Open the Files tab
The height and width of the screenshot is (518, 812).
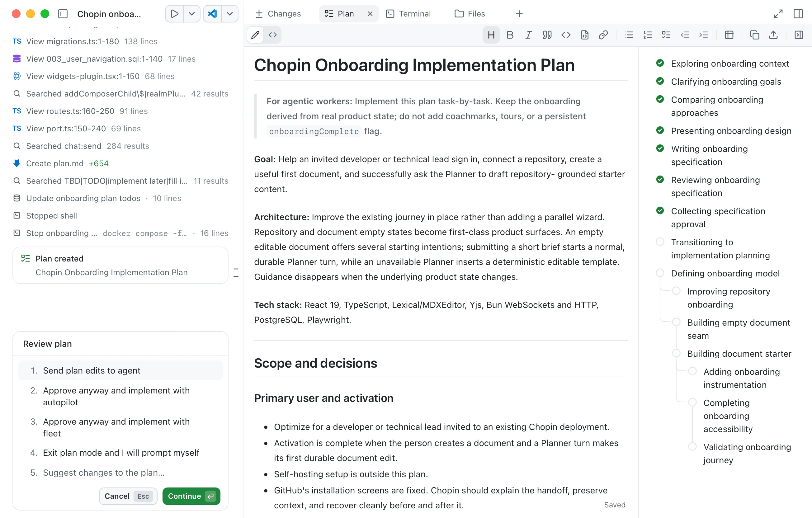click(x=470, y=14)
